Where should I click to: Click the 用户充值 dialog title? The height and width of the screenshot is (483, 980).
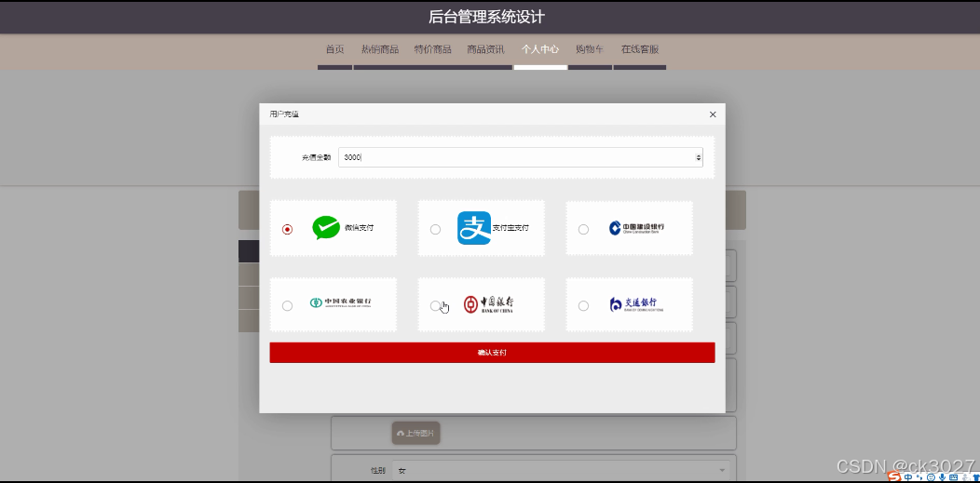284,114
